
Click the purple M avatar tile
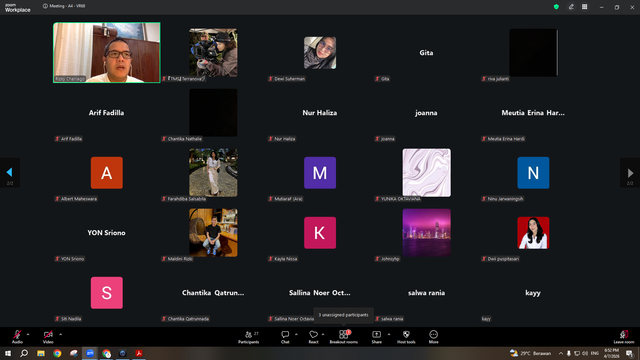(320, 173)
